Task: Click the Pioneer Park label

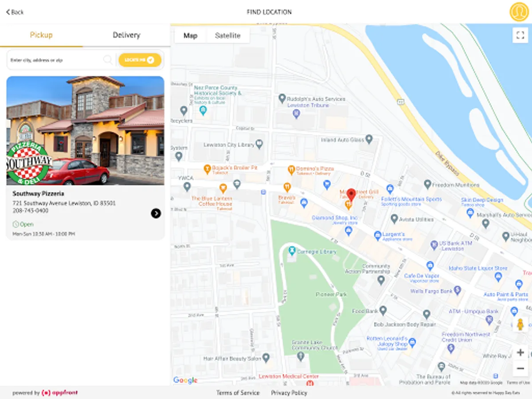Action: point(331,294)
